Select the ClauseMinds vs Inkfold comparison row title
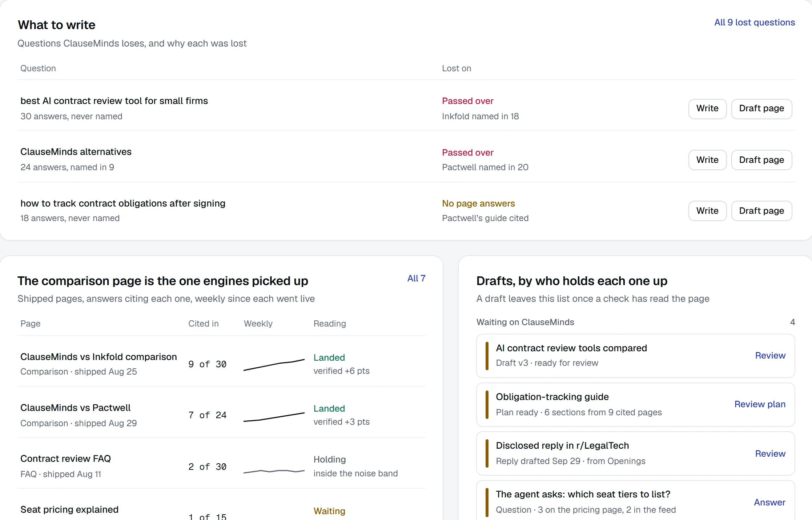 coord(99,357)
